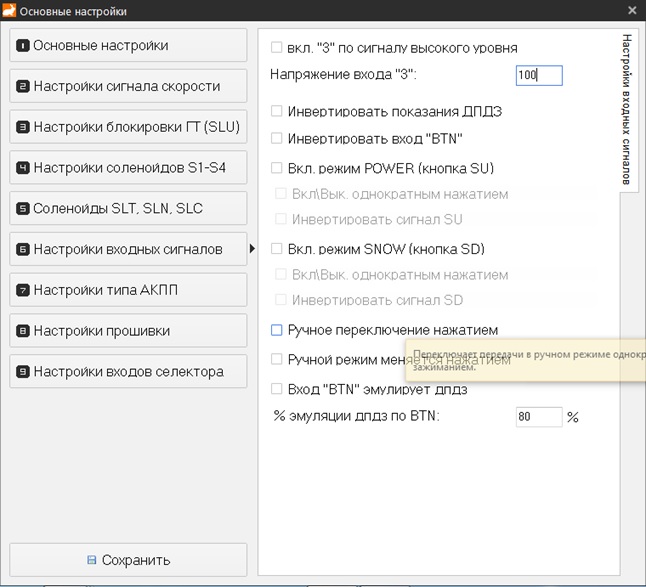Select "Настройки блокировки ГТ (SLU)" menu item
The width and height of the screenshot is (646, 587).
coord(128,127)
